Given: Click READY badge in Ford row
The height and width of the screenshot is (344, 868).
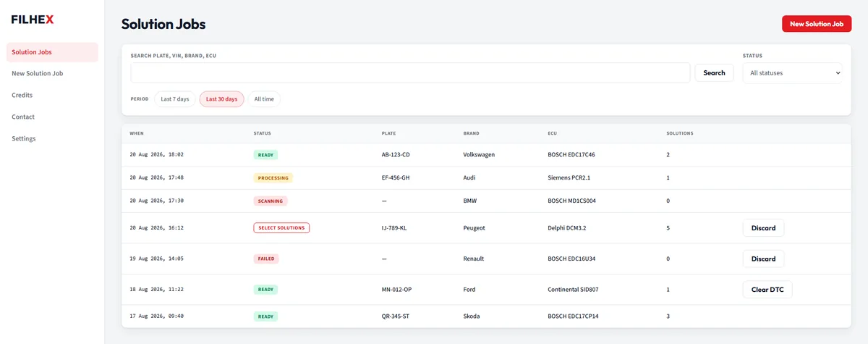Looking at the screenshot, I should tap(265, 290).
